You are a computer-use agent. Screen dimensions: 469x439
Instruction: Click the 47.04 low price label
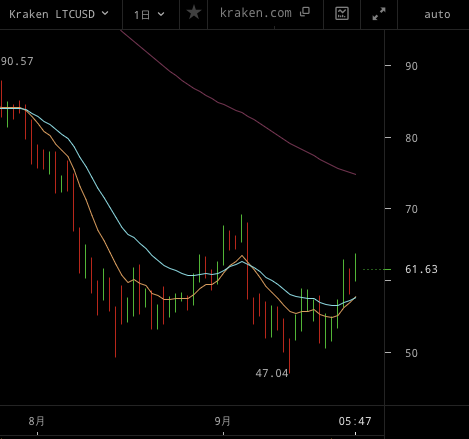272,373
